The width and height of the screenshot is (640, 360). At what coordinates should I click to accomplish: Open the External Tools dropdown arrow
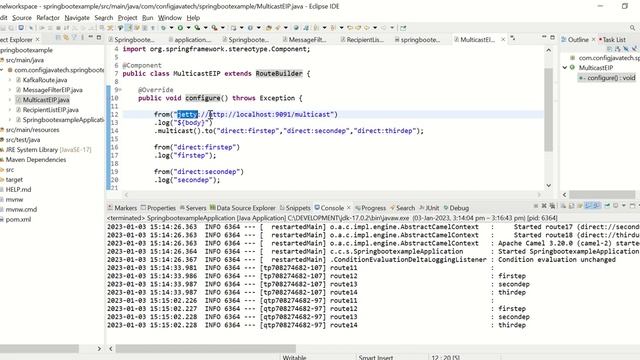tap(223, 28)
